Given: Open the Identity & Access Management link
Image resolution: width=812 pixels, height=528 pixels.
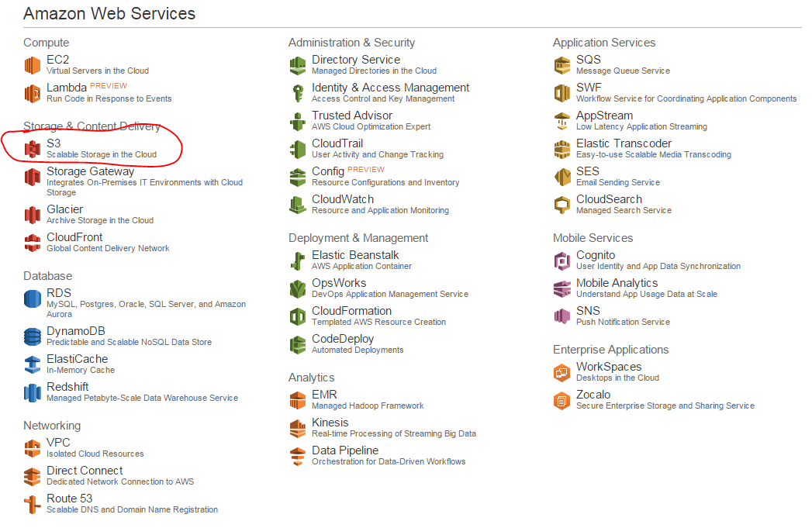Looking at the screenshot, I should (390, 88).
